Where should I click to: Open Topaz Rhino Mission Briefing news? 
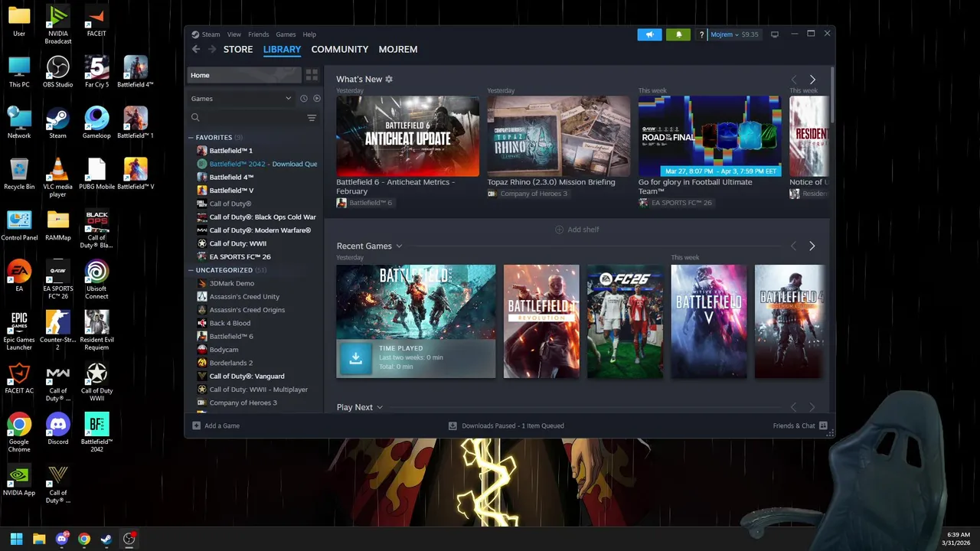click(x=559, y=136)
